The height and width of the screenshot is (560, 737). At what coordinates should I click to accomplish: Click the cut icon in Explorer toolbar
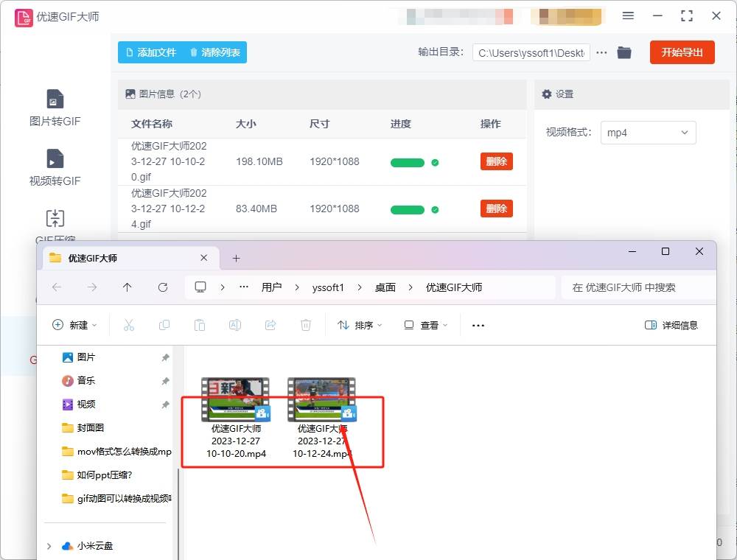pos(129,324)
